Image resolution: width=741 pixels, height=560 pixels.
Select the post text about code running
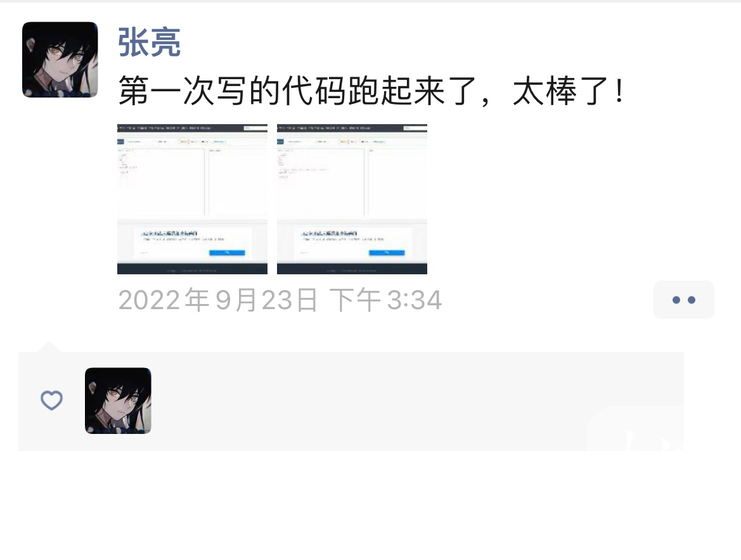pyautogui.click(x=371, y=91)
